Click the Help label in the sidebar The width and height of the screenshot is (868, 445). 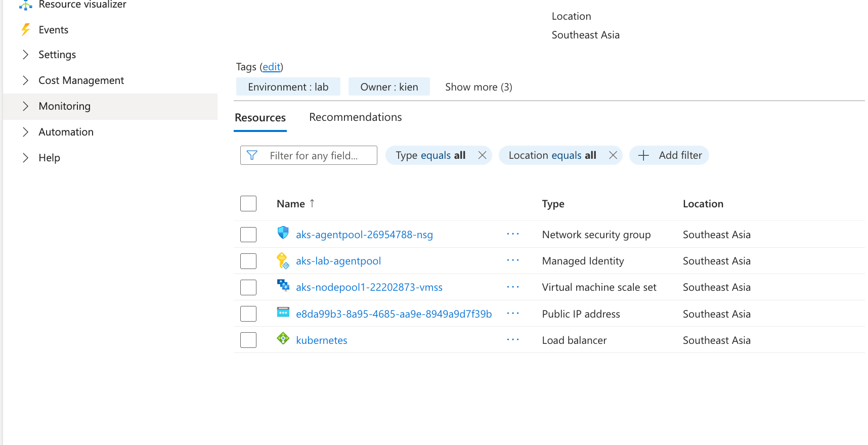pos(50,158)
